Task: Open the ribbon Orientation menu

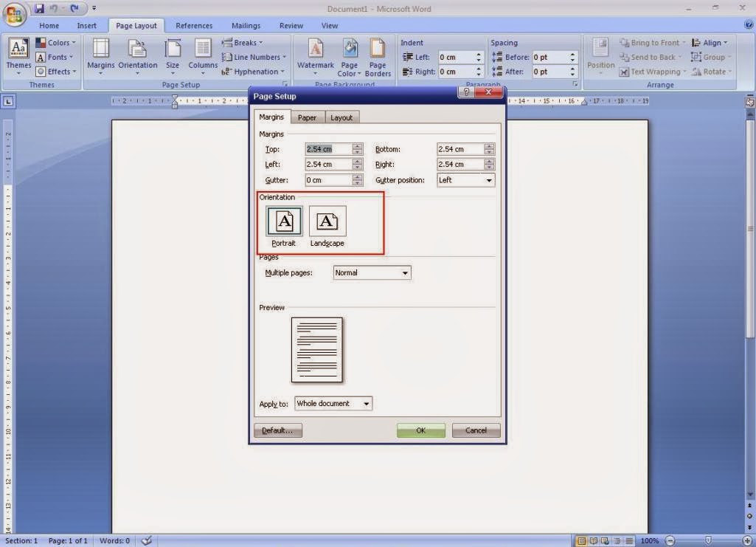Action: [x=137, y=56]
